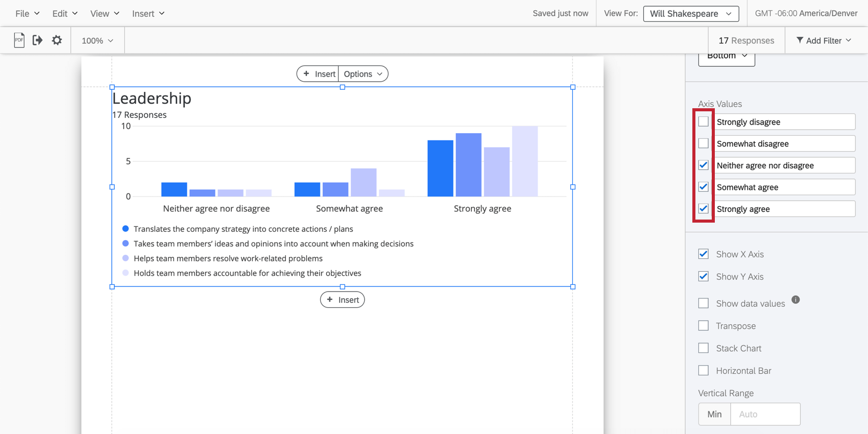Uncheck the Somewhat agree checkbox
This screenshot has width=868, height=434.
(x=704, y=187)
